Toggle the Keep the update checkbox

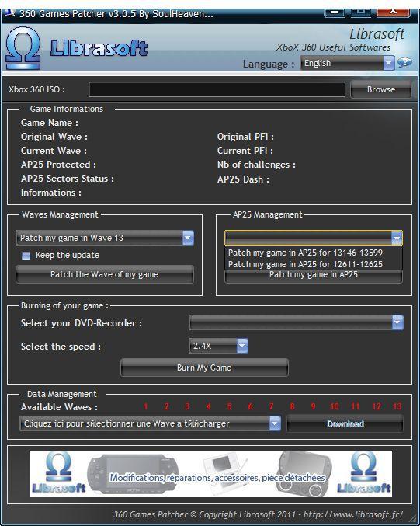[x=26, y=256]
